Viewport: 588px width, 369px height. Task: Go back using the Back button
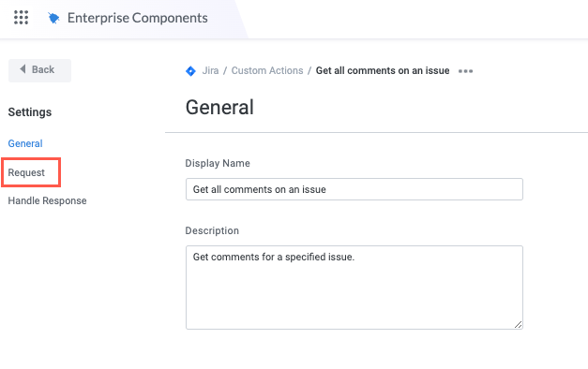[x=39, y=70]
